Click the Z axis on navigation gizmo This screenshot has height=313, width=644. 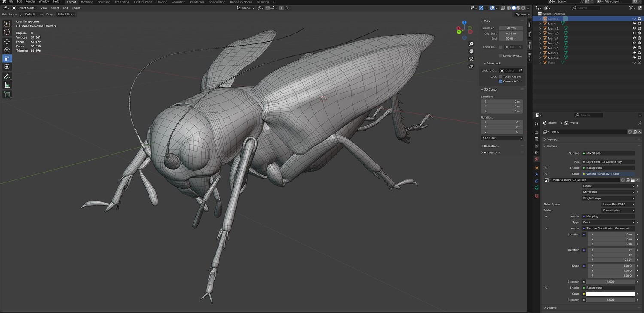click(464, 22)
